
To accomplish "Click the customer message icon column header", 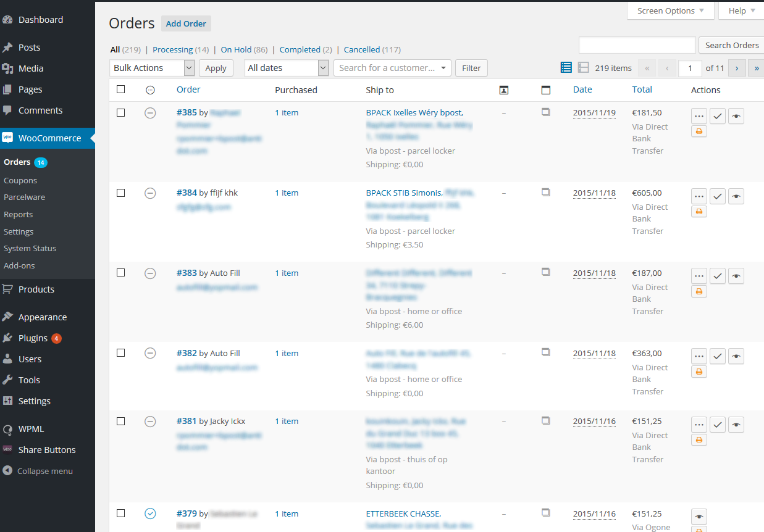I will click(x=503, y=90).
